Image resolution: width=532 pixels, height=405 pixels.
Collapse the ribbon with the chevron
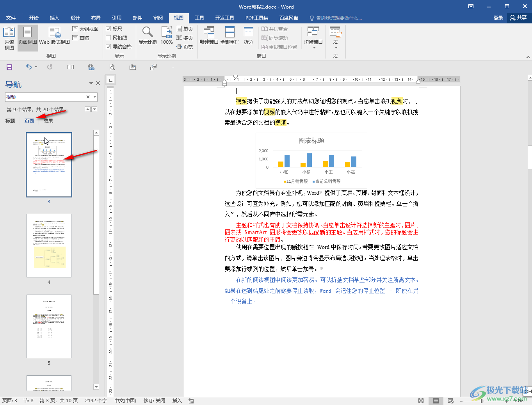pyautogui.click(x=528, y=57)
